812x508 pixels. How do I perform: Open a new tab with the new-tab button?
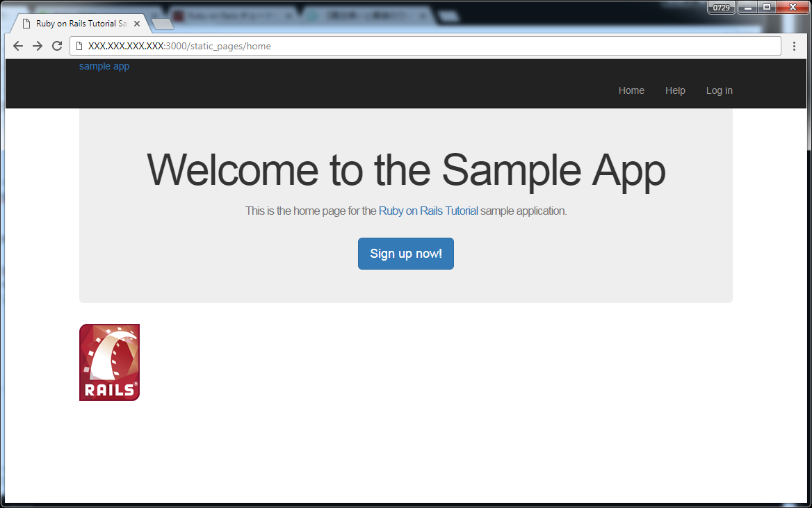click(163, 24)
